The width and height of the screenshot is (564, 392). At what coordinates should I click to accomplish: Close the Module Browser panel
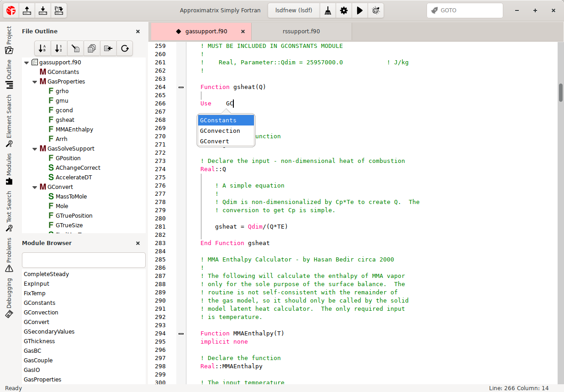point(138,243)
